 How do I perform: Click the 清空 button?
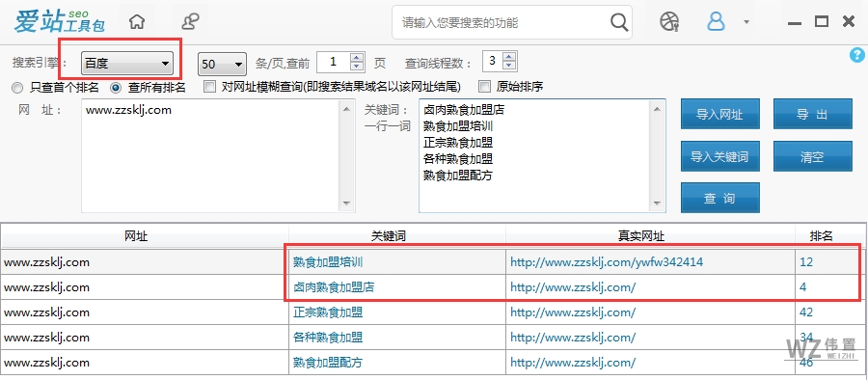pyautogui.click(x=812, y=157)
